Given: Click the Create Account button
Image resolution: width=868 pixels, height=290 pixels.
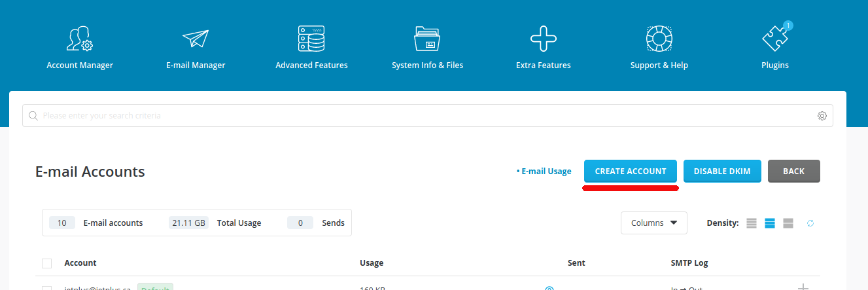Looking at the screenshot, I should point(631,171).
